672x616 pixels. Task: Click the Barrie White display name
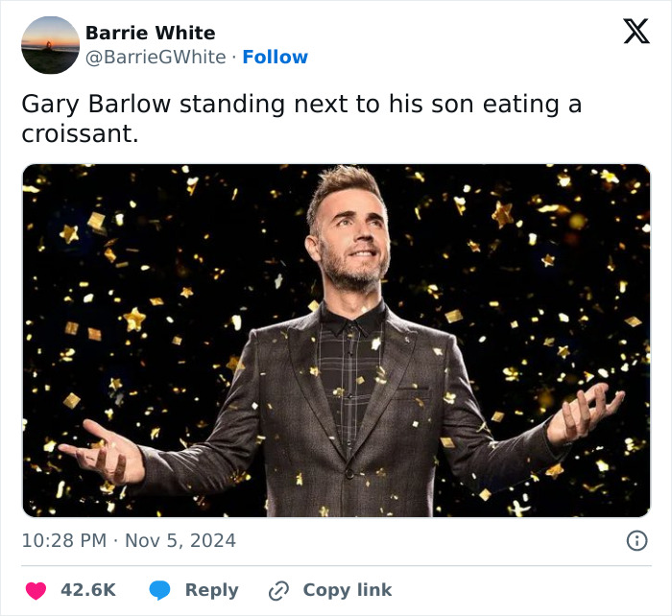(151, 33)
